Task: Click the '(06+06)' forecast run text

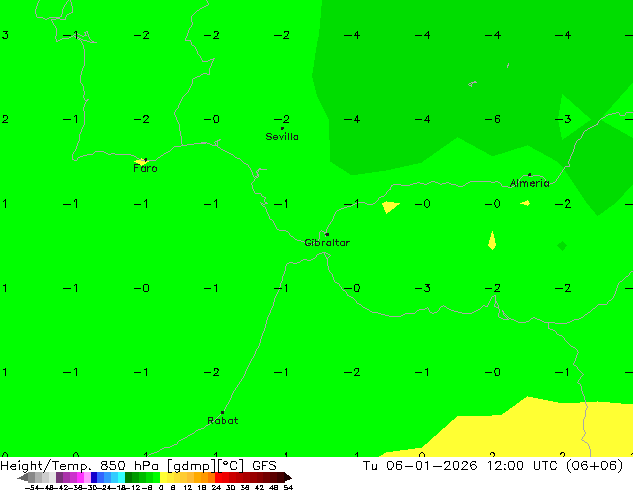Action: coord(594,466)
